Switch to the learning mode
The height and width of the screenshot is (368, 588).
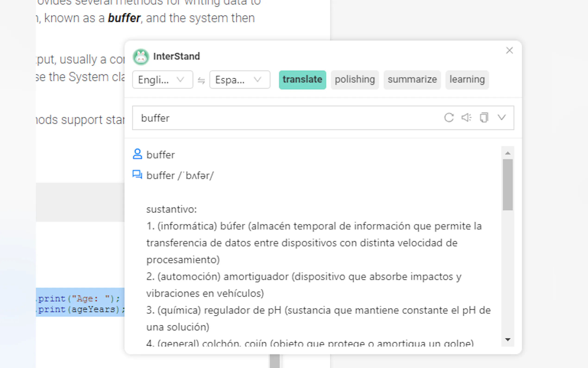click(467, 79)
